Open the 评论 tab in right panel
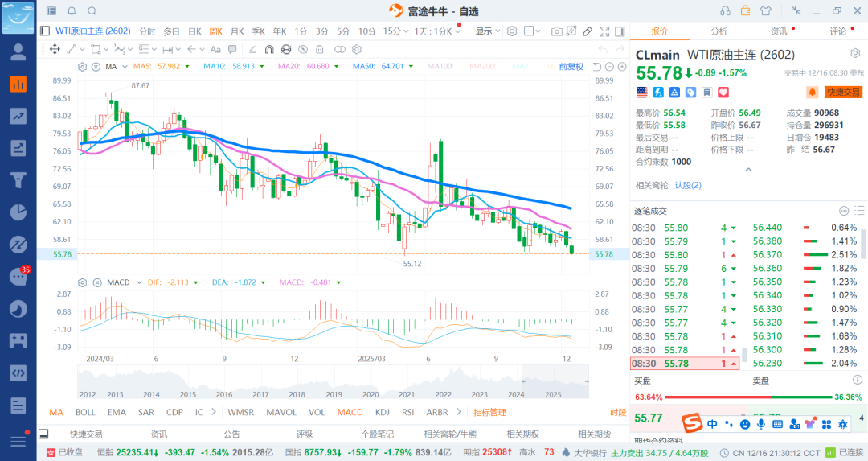Image resolution: width=868 pixels, height=461 pixels. (x=838, y=31)
